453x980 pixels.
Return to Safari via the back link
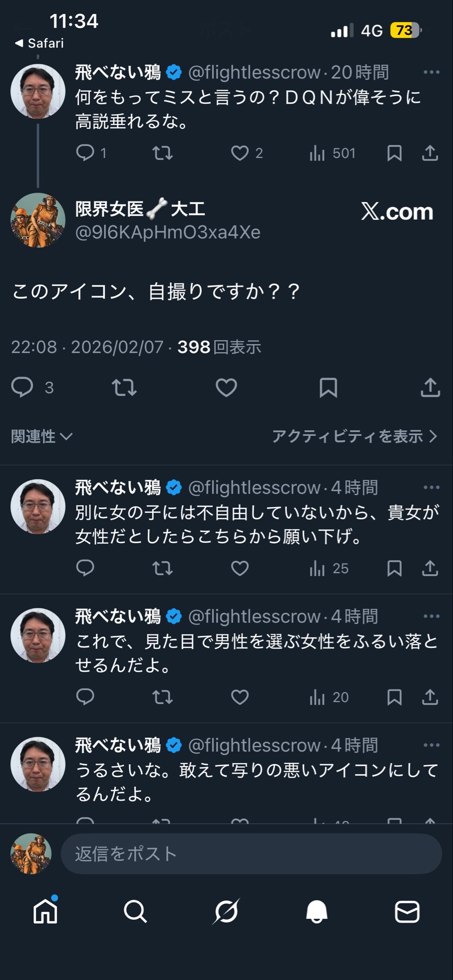coord(39,44)
